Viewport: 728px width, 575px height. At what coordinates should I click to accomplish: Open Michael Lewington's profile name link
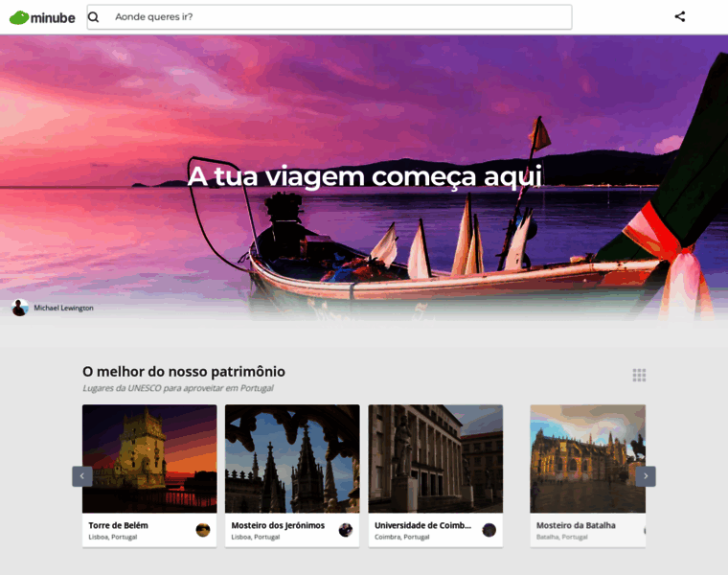pos(63,308)
